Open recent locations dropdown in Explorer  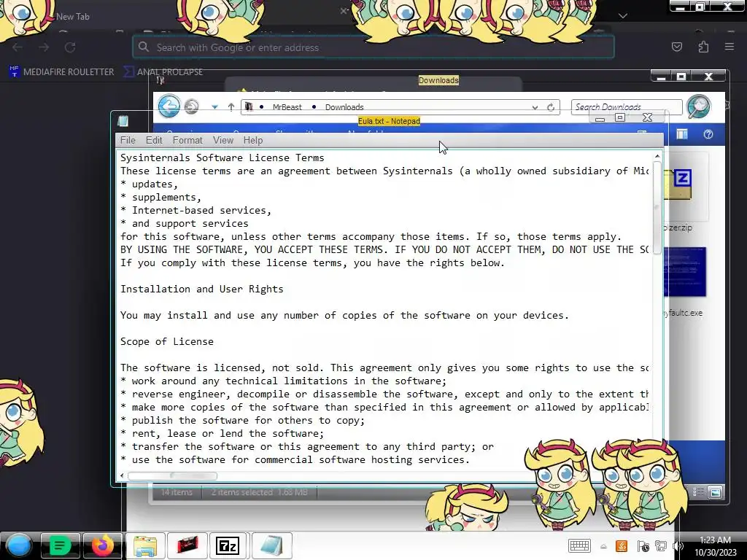tap(215, 107)
